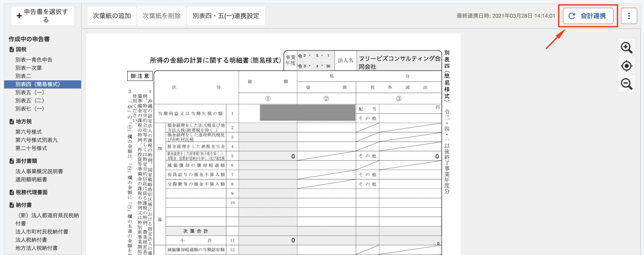644x255 pixels.
Task: Select 第六号様式 under 地方税
Action: pos(28,132)
